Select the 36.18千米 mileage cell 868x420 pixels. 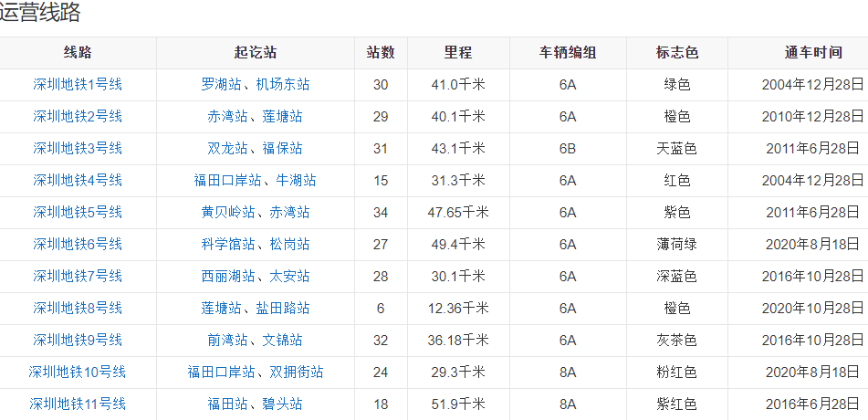pos(458,341)
